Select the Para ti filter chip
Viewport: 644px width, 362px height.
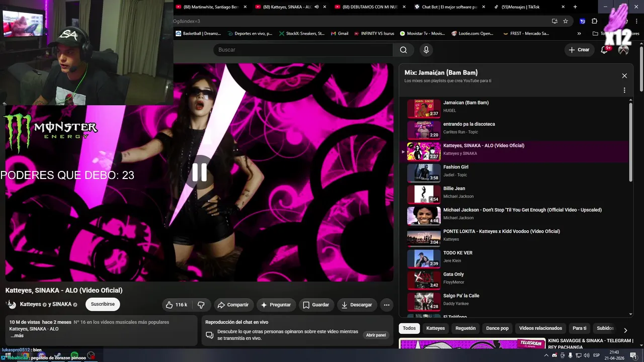[x=580, y=328]
